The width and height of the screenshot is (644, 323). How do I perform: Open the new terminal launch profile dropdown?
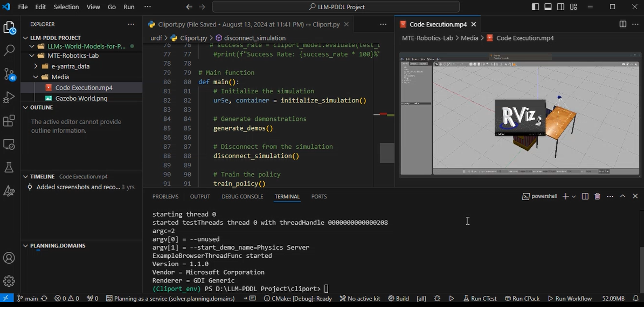point(573,197)
